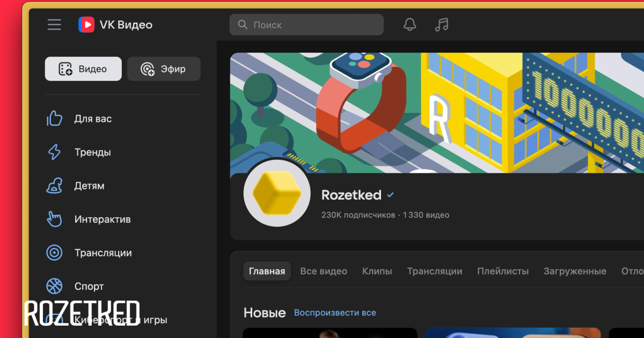The height and width of the screenshot is (338, 644).
Task: Open the Клипы tab
Action: coord(377,271)
